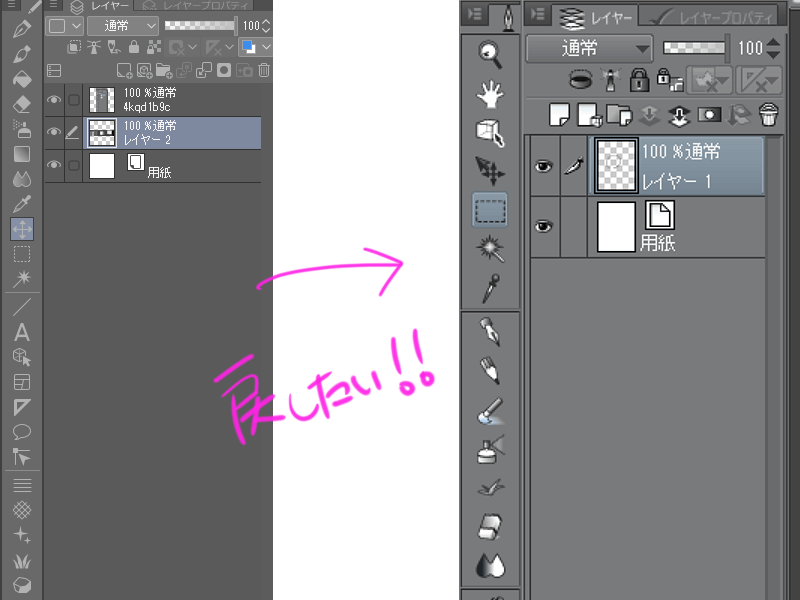Select the Fill bucket tool in the left toolbar

(21, 79)
